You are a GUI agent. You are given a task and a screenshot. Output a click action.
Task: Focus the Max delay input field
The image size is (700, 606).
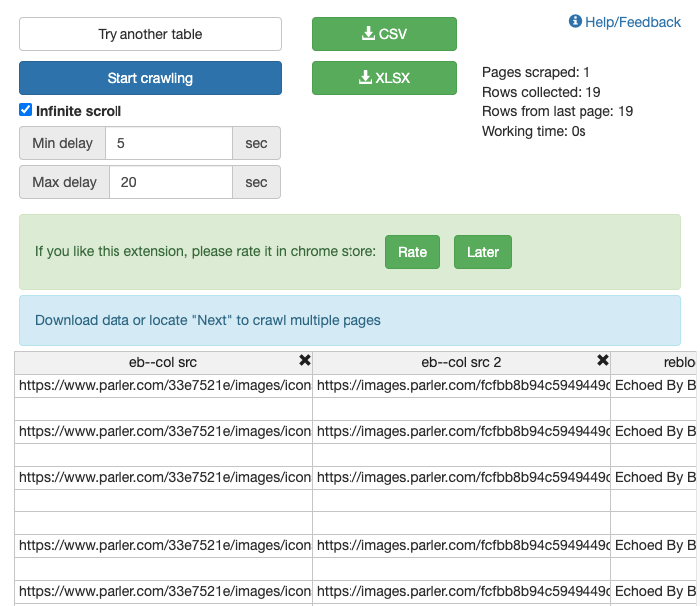pyautogui.click(x=170, y=182)
